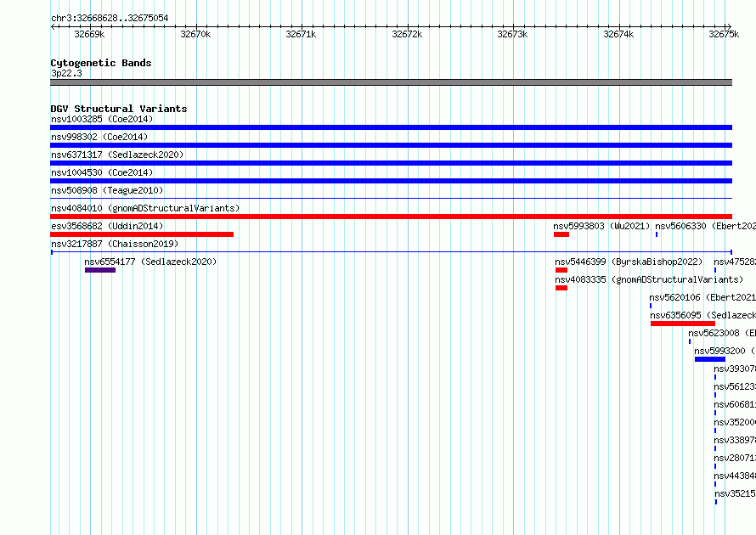Select the long red bar under nsv4084010
Screen dimensions: 756x535
[391, 217]
